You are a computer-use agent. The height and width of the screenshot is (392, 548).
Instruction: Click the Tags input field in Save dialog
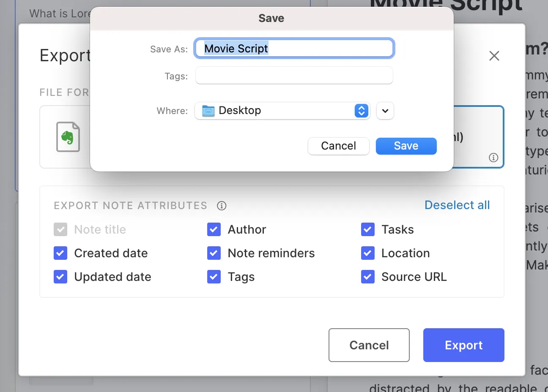pos(294,76)
